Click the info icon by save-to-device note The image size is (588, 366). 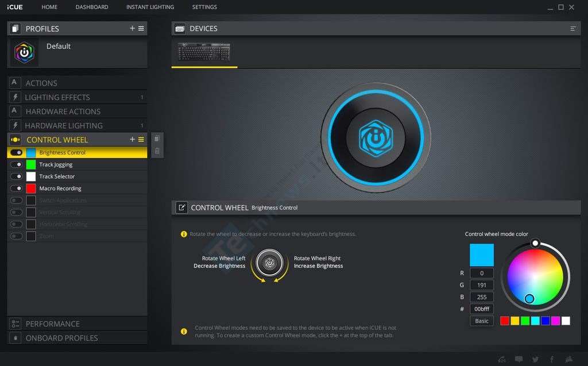pos(184,332)
